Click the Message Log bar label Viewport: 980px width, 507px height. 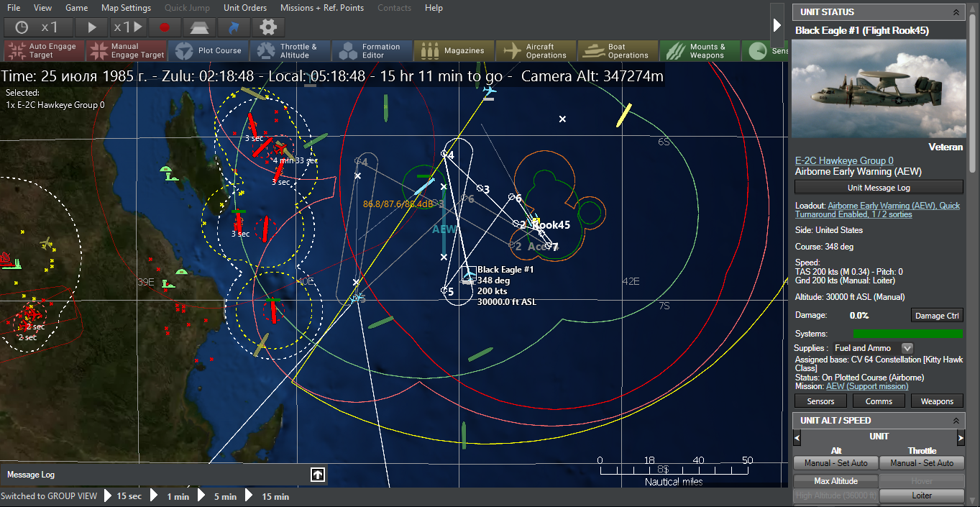(31, 475)
